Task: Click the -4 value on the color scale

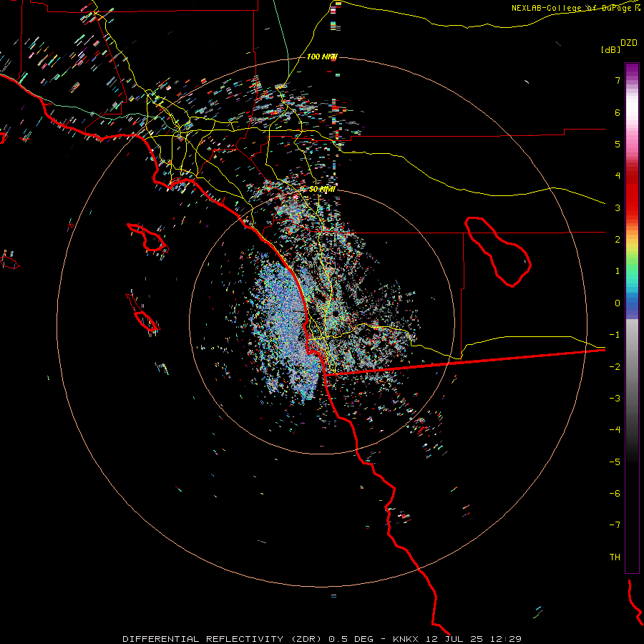Action: 615,430
